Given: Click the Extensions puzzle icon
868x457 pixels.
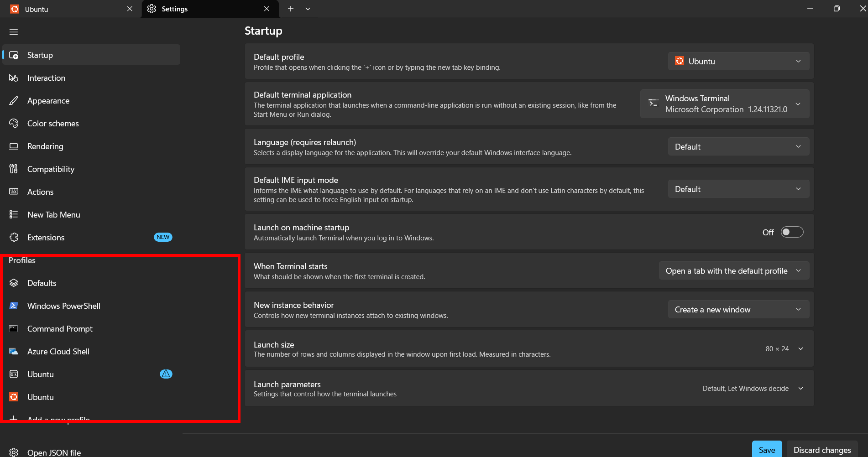Looking at the screenshot, I should (x=14, y=238).
